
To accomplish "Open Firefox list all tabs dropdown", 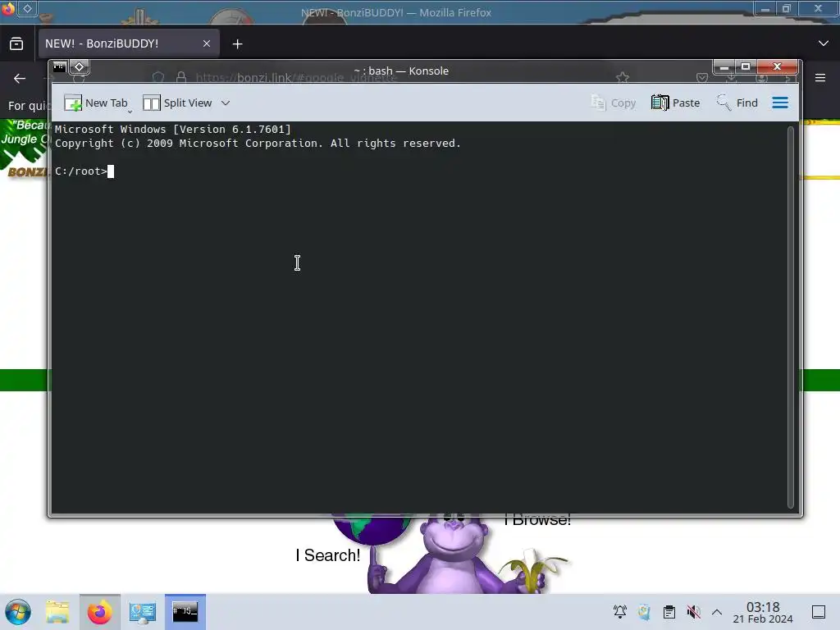I will tap(824, 43).
